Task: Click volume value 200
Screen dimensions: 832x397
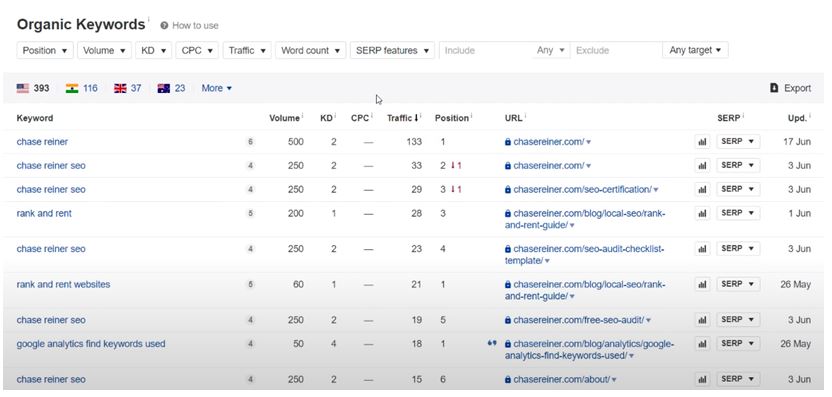Action: tap(296, 213)
